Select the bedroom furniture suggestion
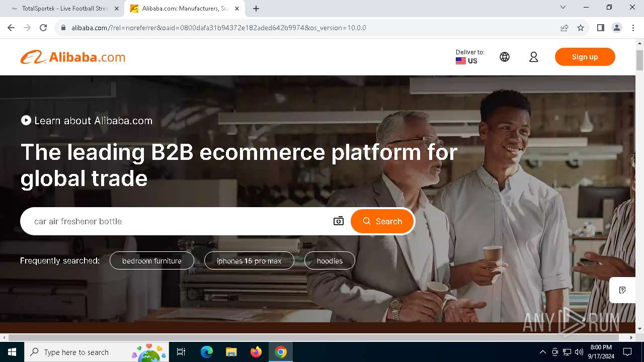The image size is (644, 362). click(x=152, y=260)
